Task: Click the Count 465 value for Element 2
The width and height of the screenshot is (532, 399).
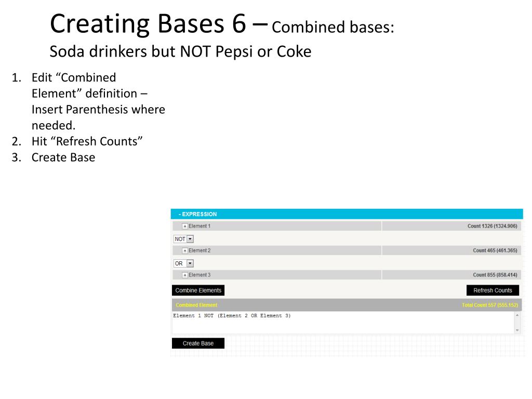Action: [x=495, y=251]
